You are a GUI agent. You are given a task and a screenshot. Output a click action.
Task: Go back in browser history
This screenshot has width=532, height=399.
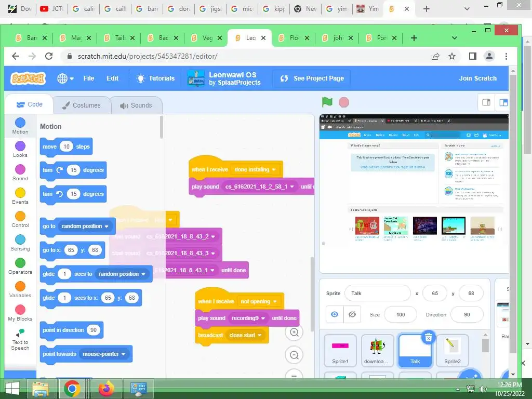click(16, 56)
